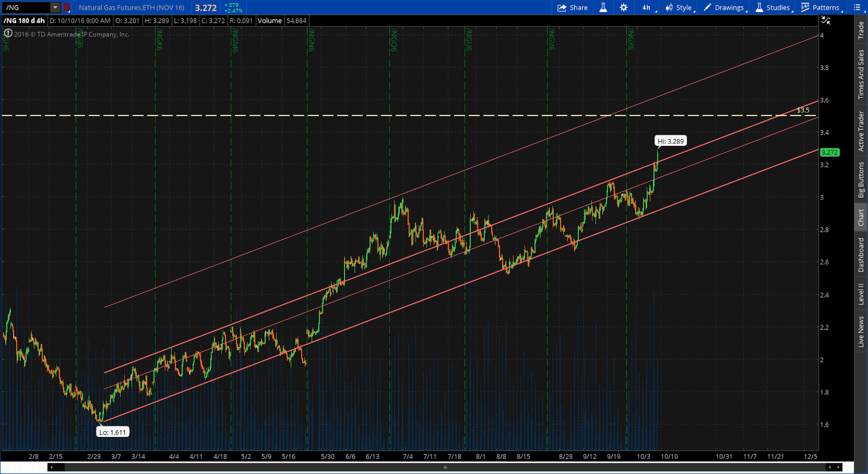Click the collapse chart arrows icon

point(826,21)
